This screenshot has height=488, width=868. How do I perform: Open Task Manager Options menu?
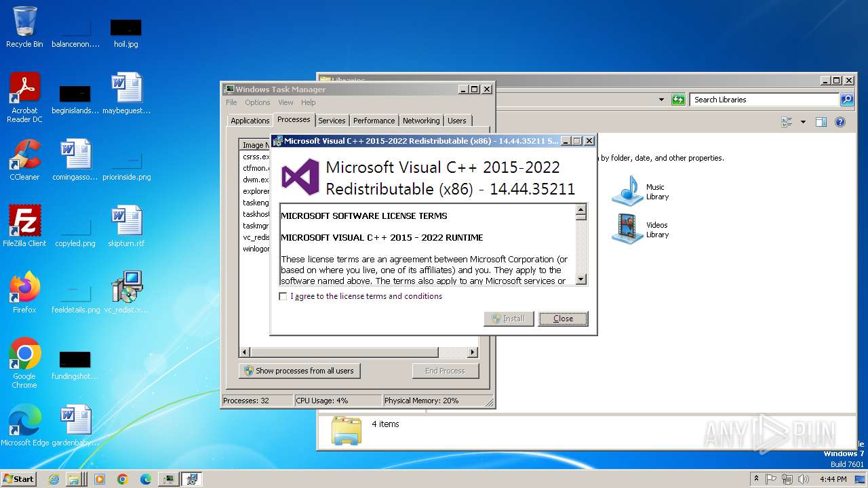(258, 102)
